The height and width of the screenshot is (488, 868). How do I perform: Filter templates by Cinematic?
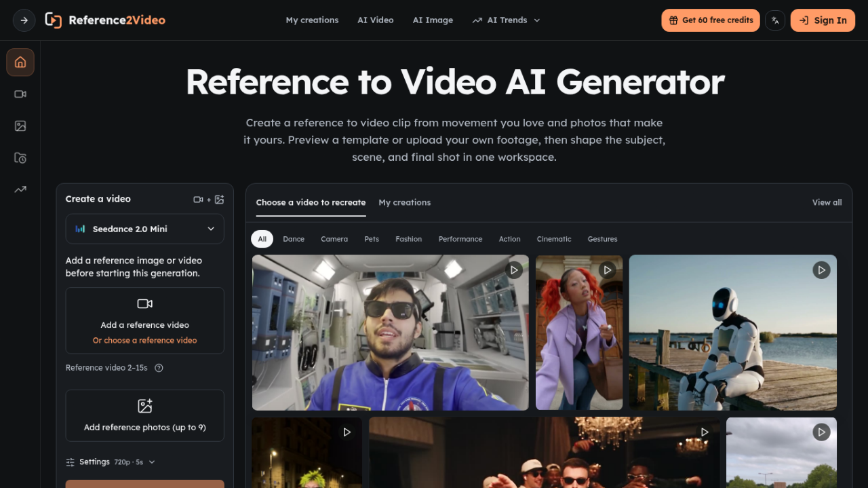click(554, 239)
